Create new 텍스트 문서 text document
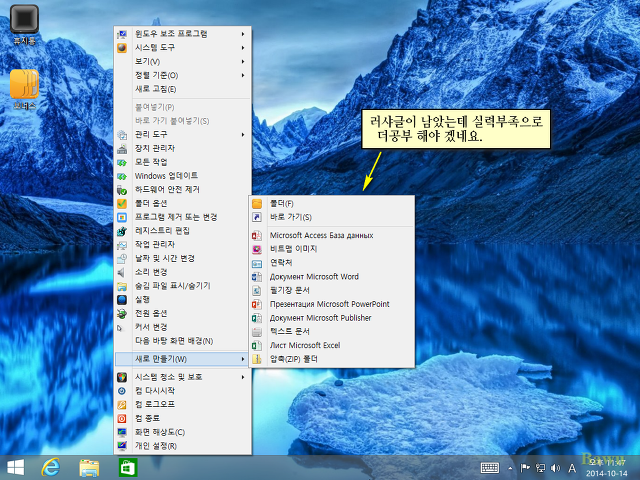Image resolution: width=640 pixels, height=480 pixels. 332,331
